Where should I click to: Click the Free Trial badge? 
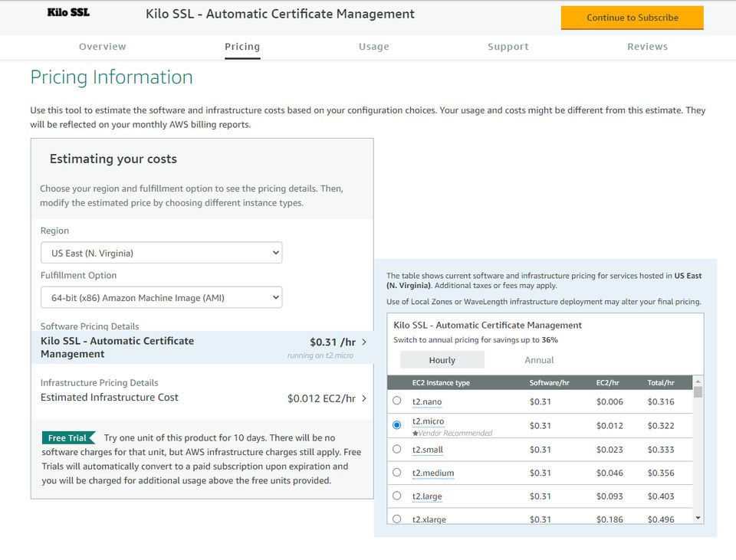click(x=68, y=437)
